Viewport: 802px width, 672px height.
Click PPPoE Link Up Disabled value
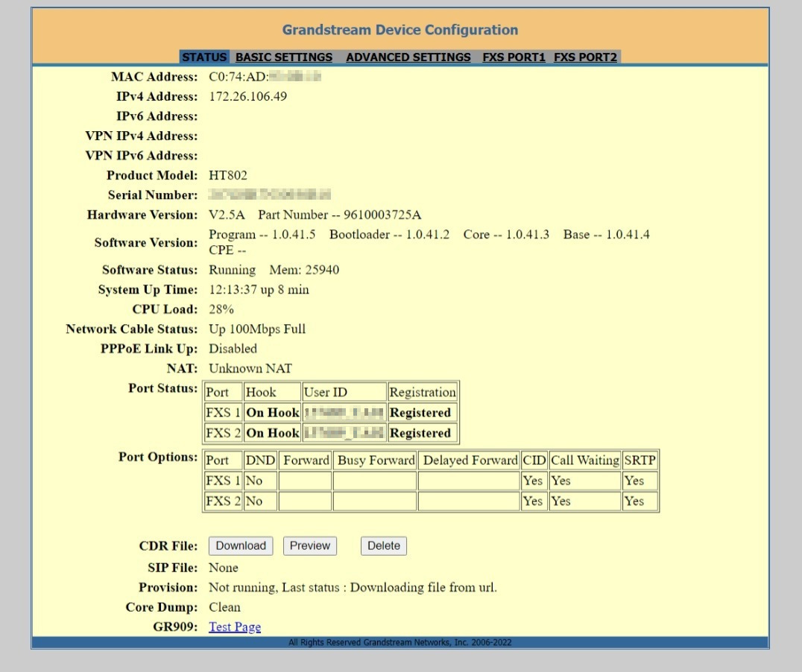233,348
